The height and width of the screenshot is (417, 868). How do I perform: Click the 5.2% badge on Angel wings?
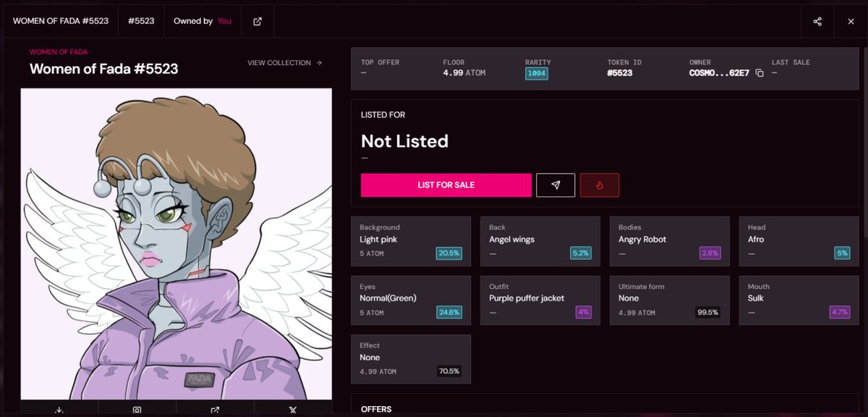coord(580,253)
